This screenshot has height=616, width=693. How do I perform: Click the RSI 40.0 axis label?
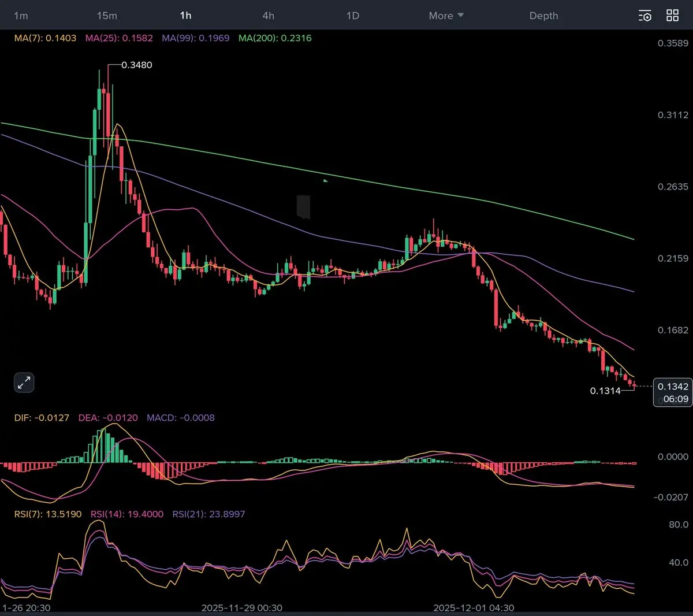click(679, 562)
